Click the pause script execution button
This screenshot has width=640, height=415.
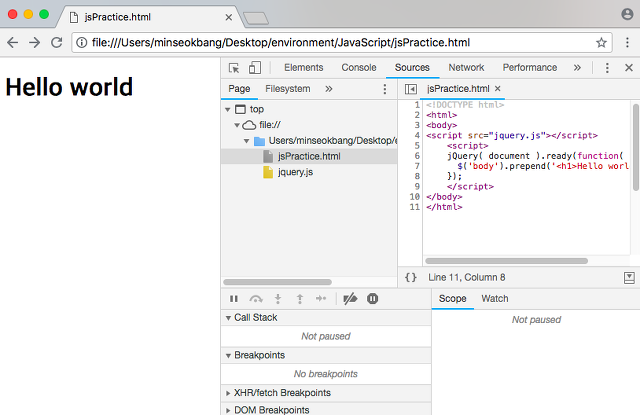point(234,299)
